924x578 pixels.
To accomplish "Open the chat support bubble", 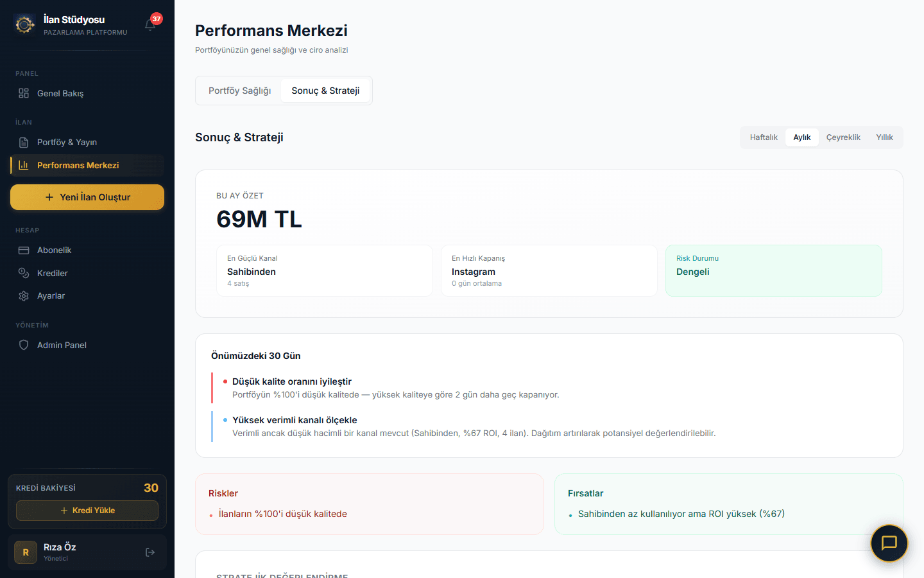I will (889, 543).
